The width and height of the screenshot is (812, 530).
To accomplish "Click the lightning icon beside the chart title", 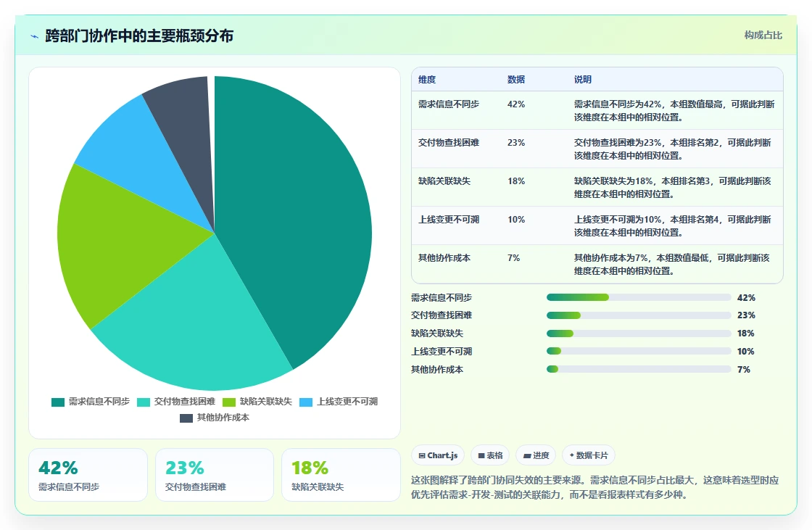I will pos(35,36).
